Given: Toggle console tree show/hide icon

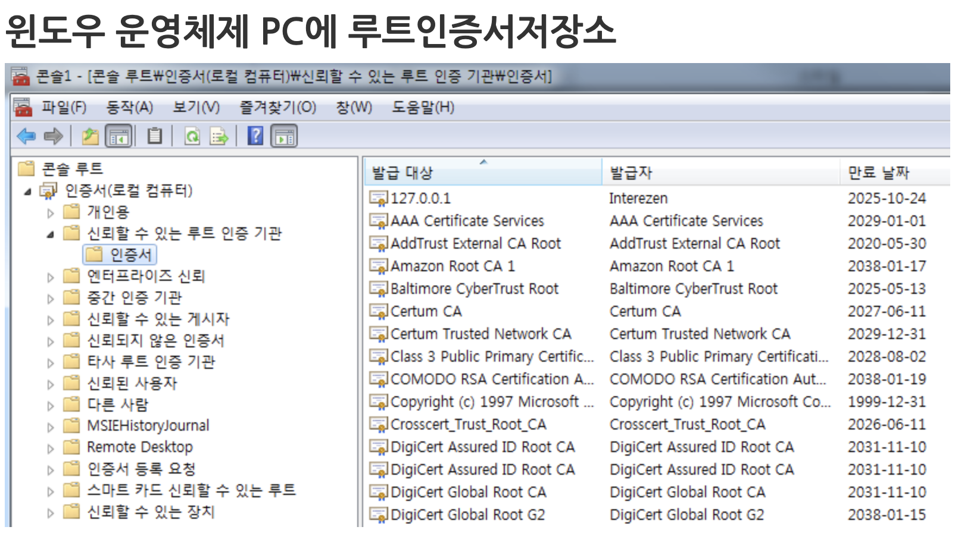Looking at the screenshot, I should (118, 136).
